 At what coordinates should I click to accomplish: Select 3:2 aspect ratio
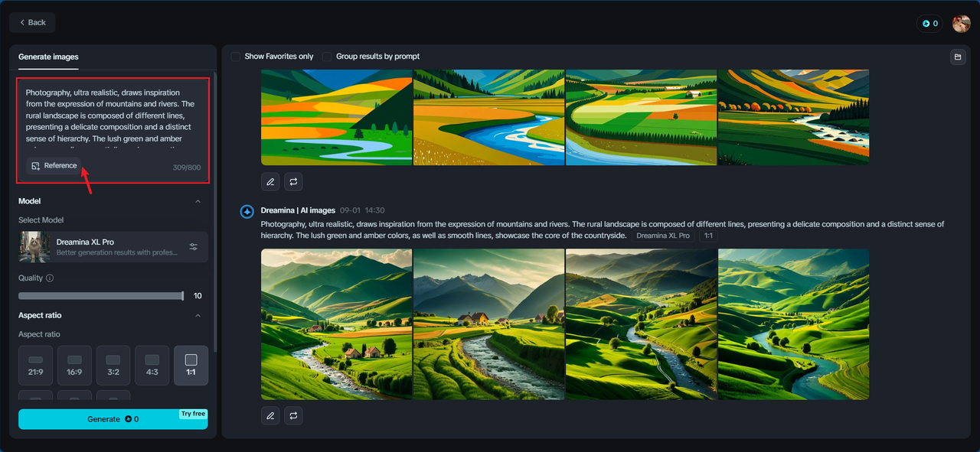tap(113, 366)
